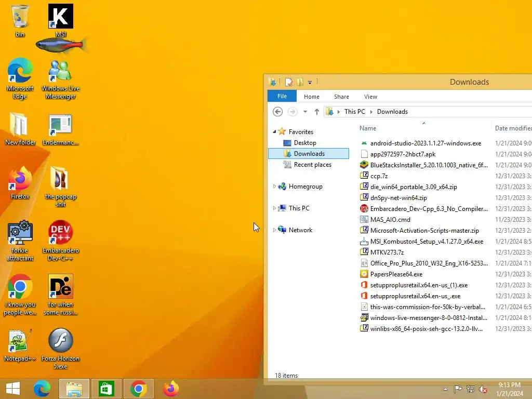
Task: Select 'for when some russi...' desktop shortcut
Action: (x=60, y=295)
